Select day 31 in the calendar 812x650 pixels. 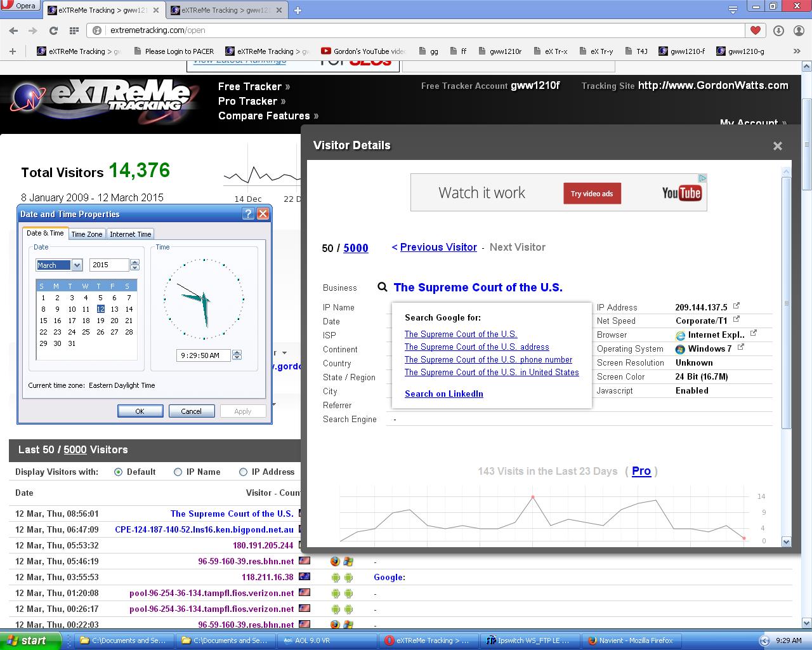coord(72,343)
